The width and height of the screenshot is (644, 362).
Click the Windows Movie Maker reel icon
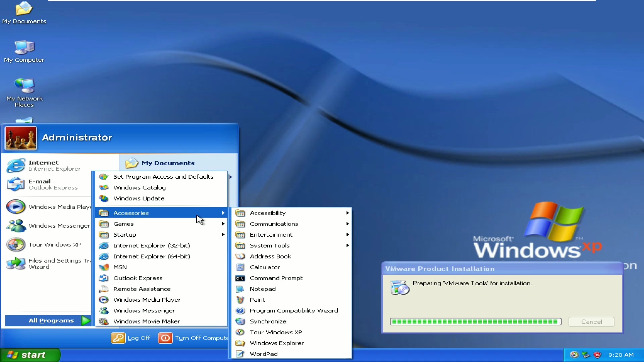[x=104, y=321]
